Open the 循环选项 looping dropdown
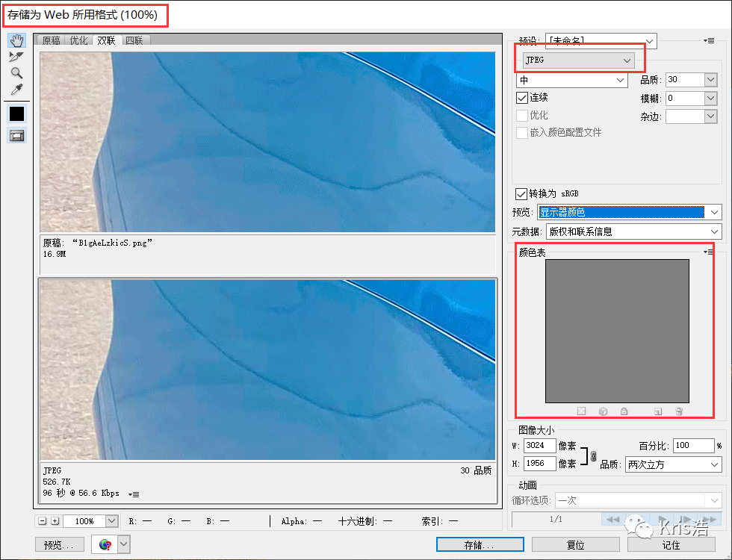The width and height of the screenshot is (732, 560). coord(639,500)
